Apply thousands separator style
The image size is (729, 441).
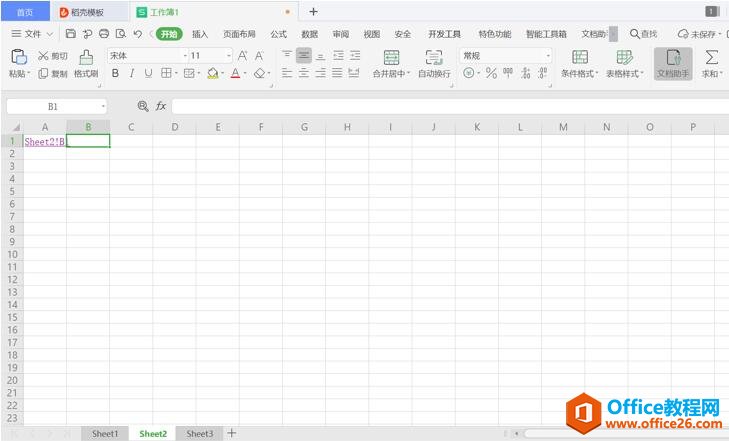508,73
